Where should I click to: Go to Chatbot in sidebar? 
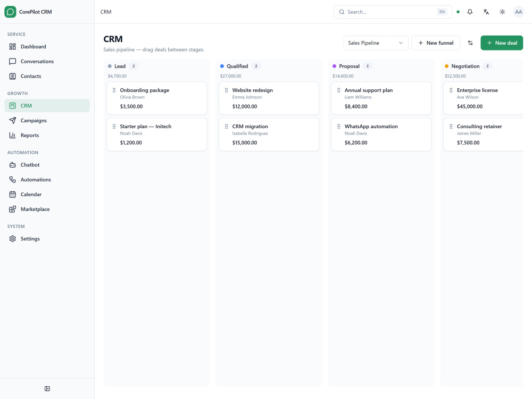[x=47, y=165]
